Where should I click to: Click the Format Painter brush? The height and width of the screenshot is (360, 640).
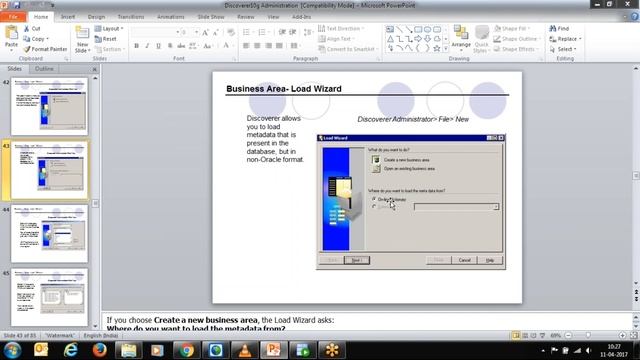27,49
